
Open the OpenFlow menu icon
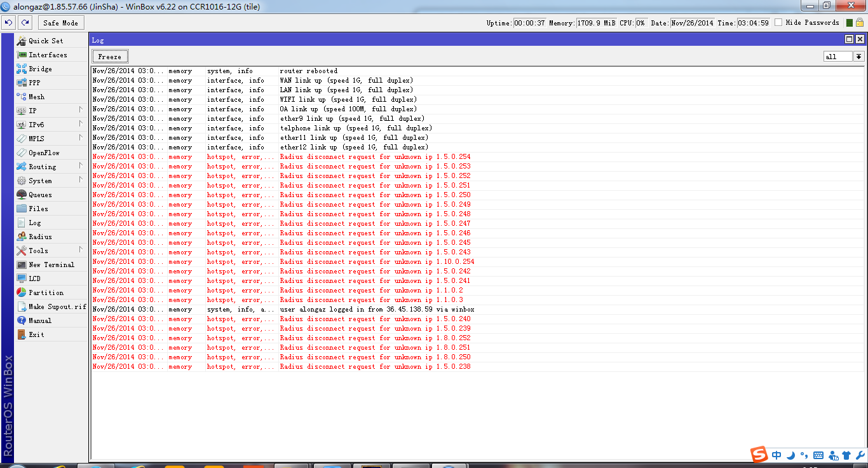pos(22,153)
